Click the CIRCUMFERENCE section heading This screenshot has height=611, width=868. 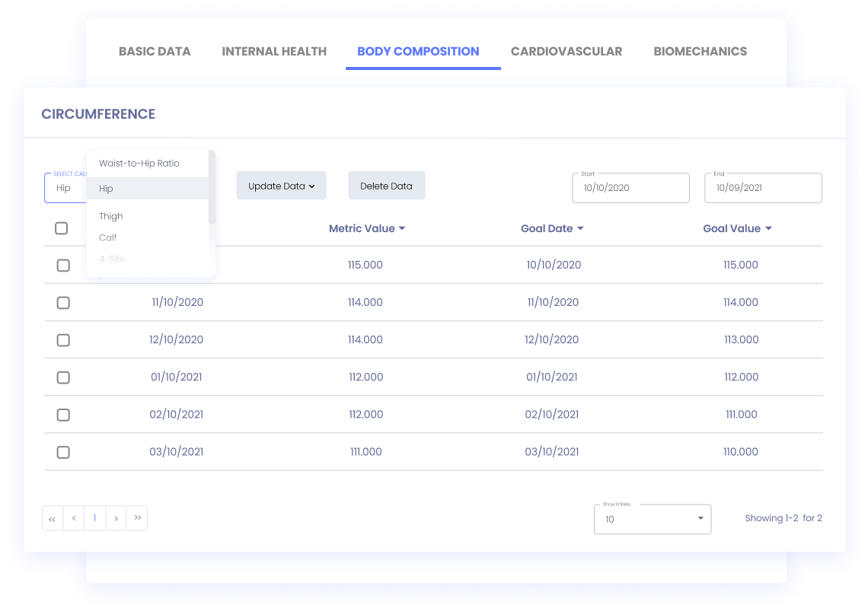point(98,114)
